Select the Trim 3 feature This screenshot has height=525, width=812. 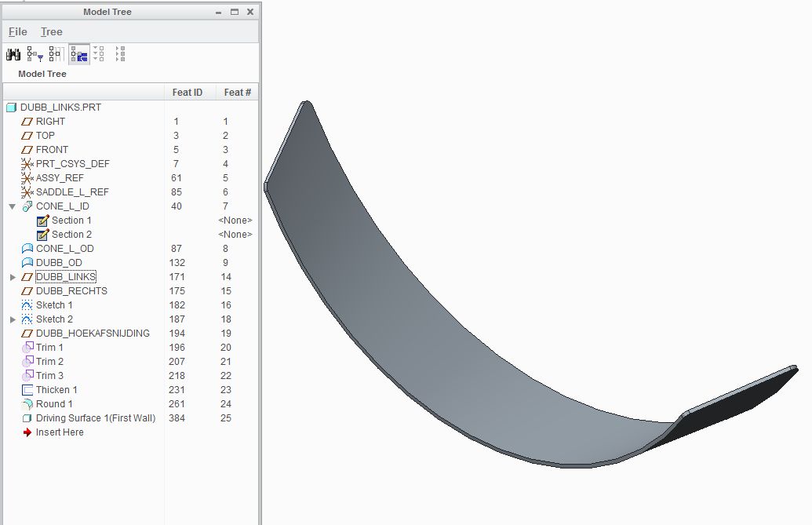(49, 376)
